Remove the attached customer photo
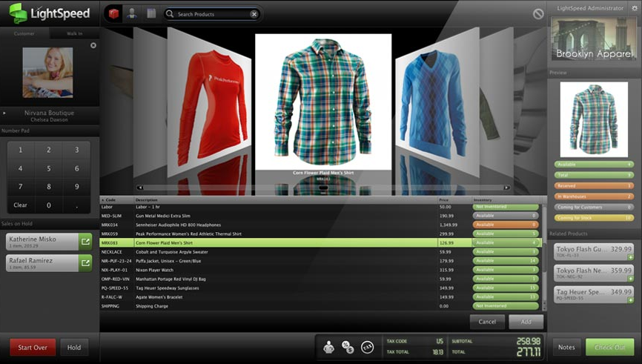642x364 pixels. point(93,45)
